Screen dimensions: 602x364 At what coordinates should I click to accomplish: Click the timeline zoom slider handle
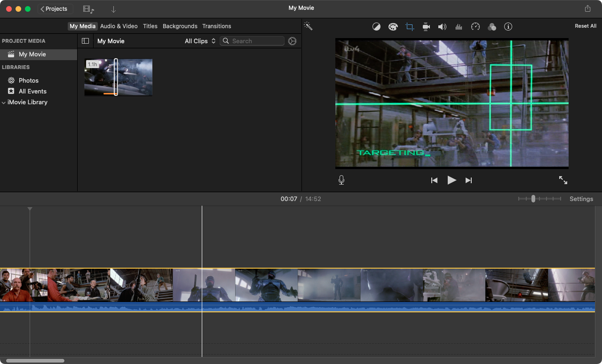533,199
